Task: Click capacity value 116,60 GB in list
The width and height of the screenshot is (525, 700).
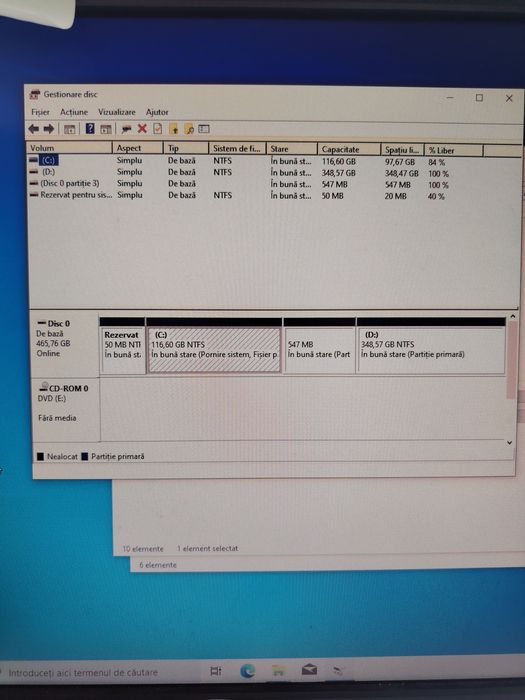Action: (x=338, y=161)
